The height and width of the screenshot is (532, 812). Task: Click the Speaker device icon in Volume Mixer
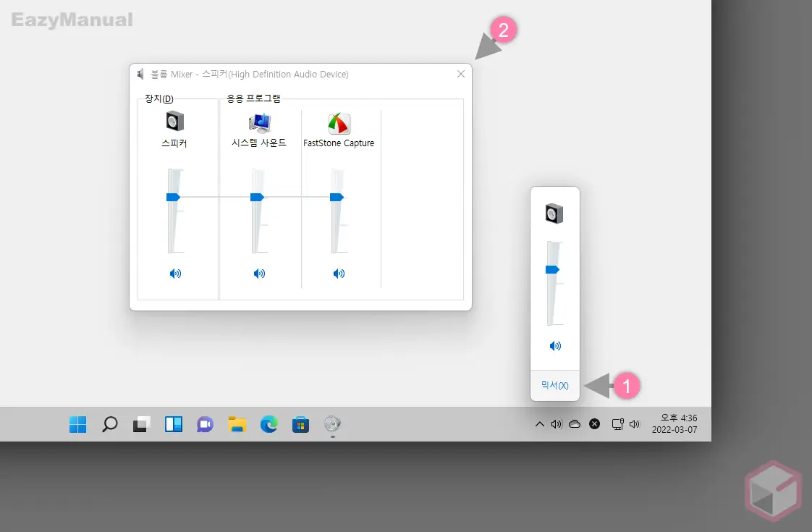[175, 121]
